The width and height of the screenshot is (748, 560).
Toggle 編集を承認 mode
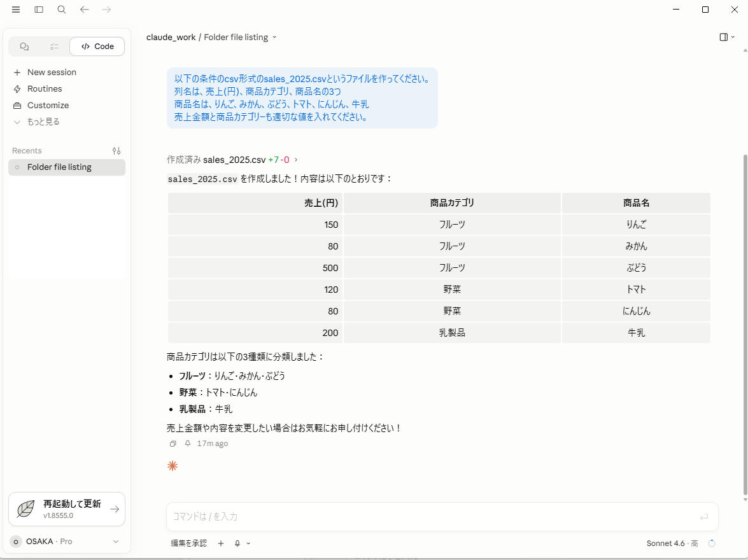pos(189,543)
